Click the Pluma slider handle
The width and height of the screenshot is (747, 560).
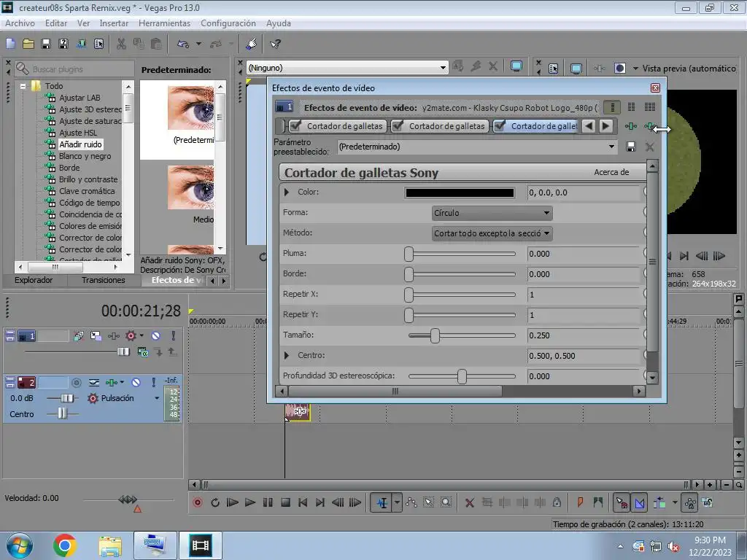tap(409, 254)
